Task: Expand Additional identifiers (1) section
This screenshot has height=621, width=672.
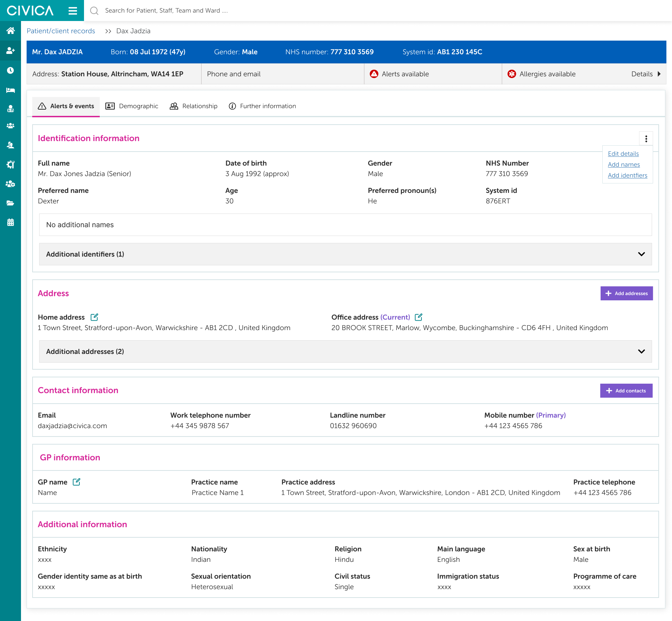Action: click(345, 254)
